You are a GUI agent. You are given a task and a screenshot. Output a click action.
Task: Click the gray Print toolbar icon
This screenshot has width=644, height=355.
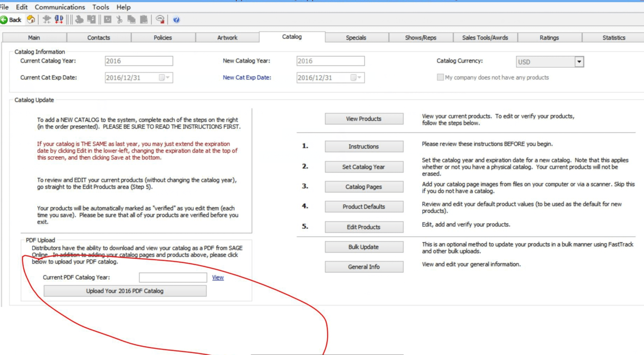[x=79, y=19]
